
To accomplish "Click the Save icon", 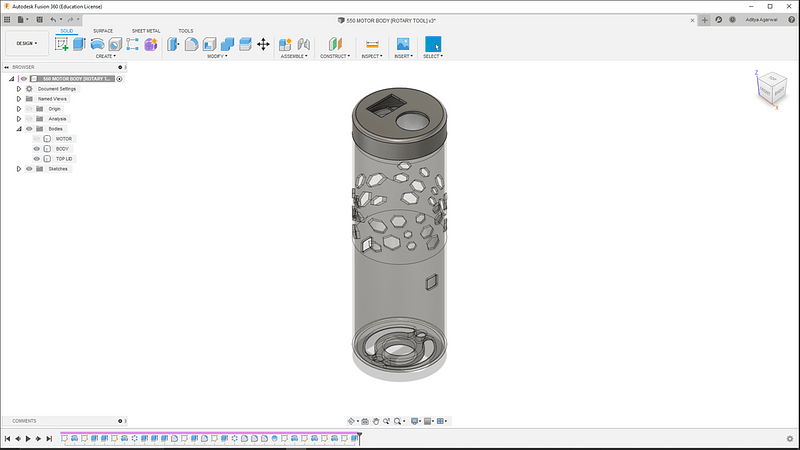I will click(39, 20).
